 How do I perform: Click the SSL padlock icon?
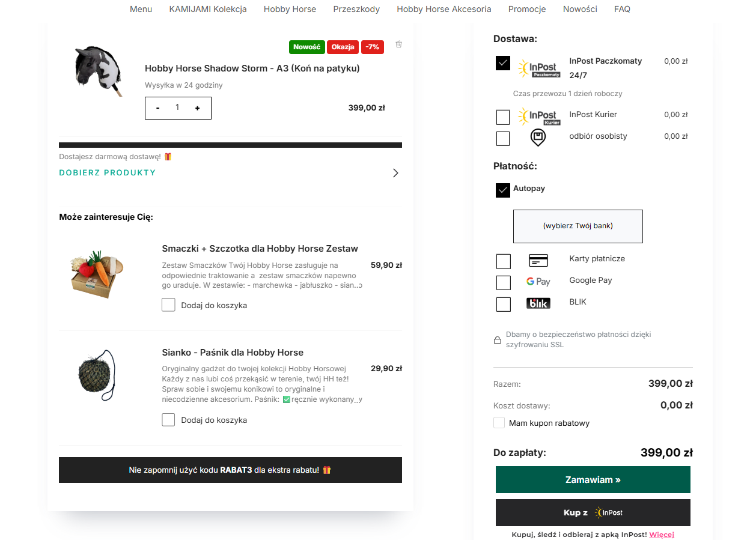498,341
